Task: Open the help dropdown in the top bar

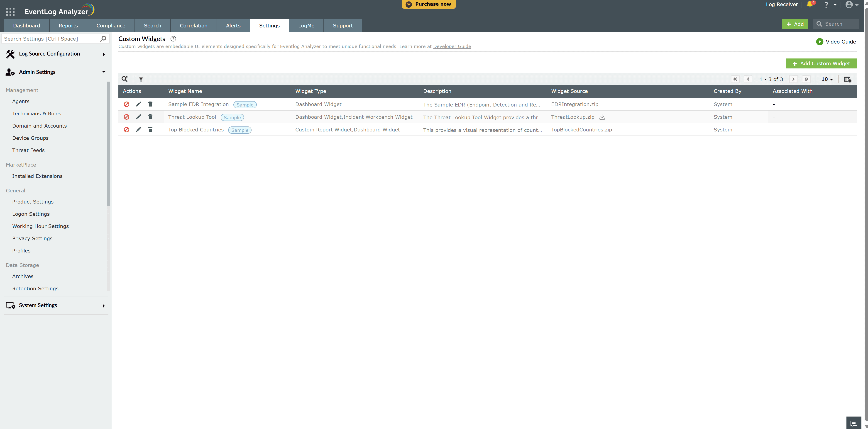Action: 829,4
